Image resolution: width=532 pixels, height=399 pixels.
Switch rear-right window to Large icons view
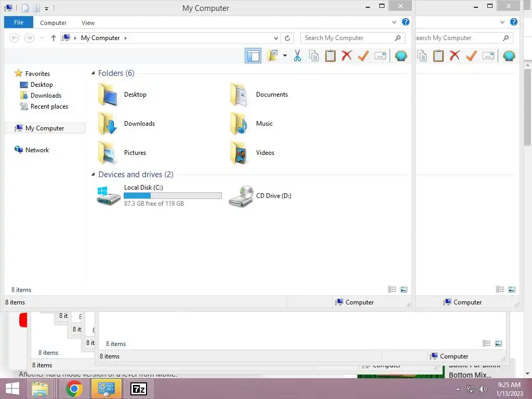[512, 289]
